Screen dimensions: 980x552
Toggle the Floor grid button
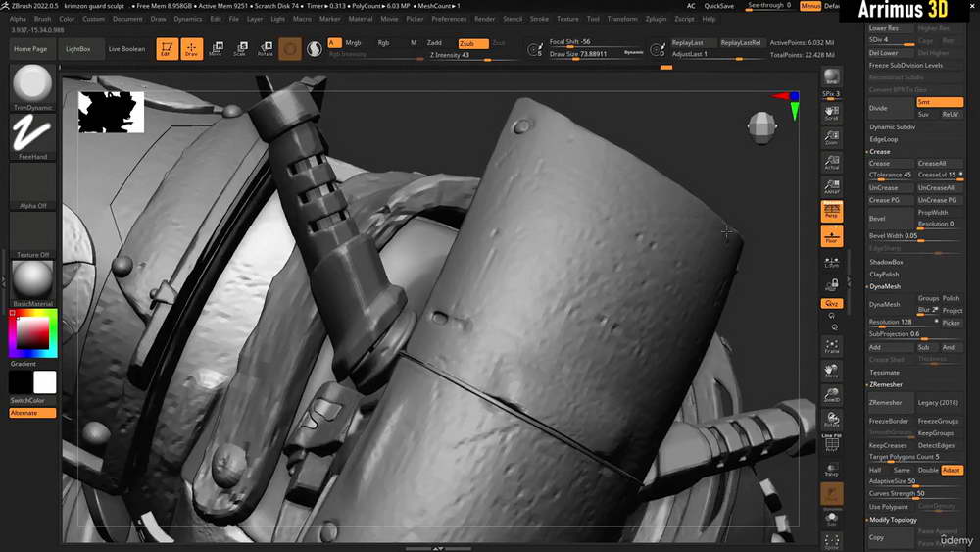point(831,235)
